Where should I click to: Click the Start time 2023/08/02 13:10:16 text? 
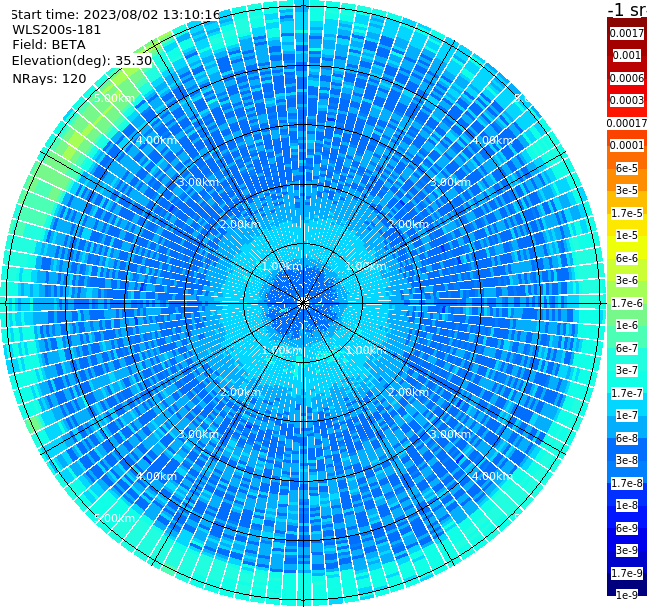pos(116,14)
